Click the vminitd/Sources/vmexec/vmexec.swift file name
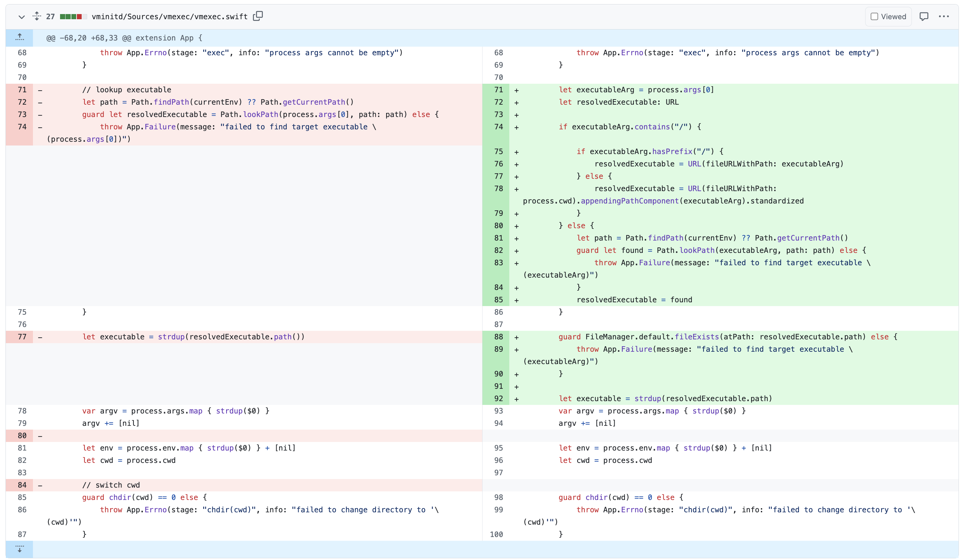Screen dimensions: 963x560 169,16
